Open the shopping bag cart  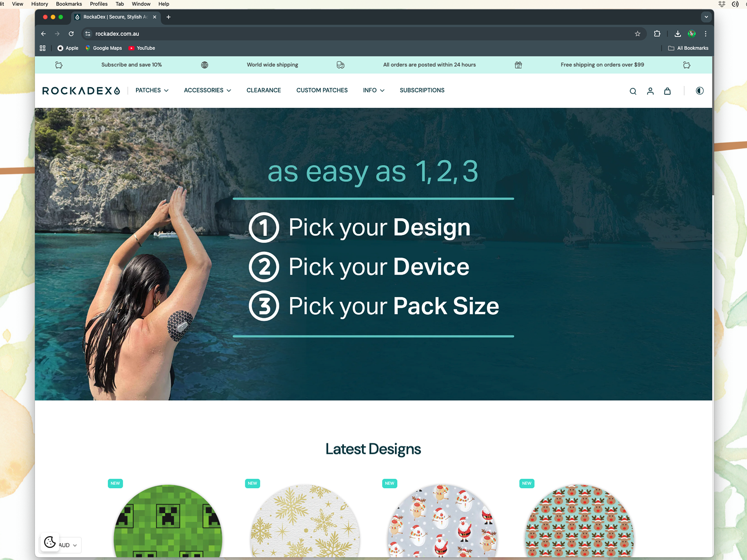click(667, 91)
